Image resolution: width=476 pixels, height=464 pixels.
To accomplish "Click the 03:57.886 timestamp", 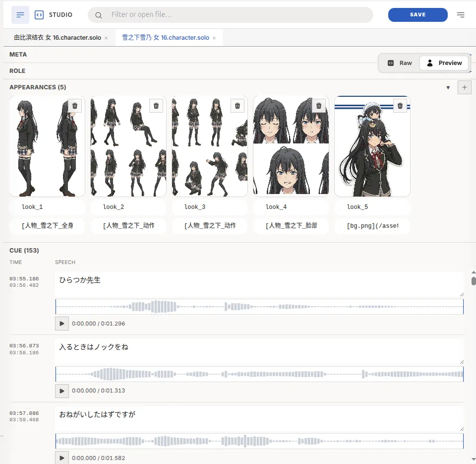I will coord(24,413).
